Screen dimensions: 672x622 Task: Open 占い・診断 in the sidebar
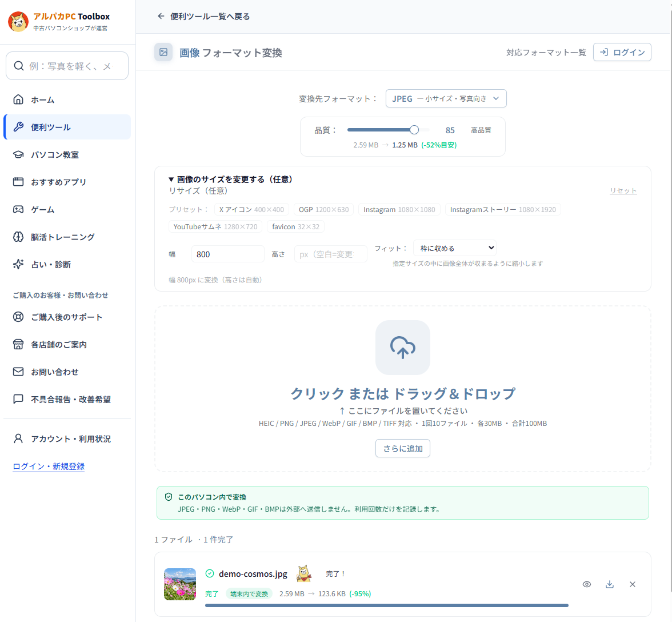pos(67,264)
